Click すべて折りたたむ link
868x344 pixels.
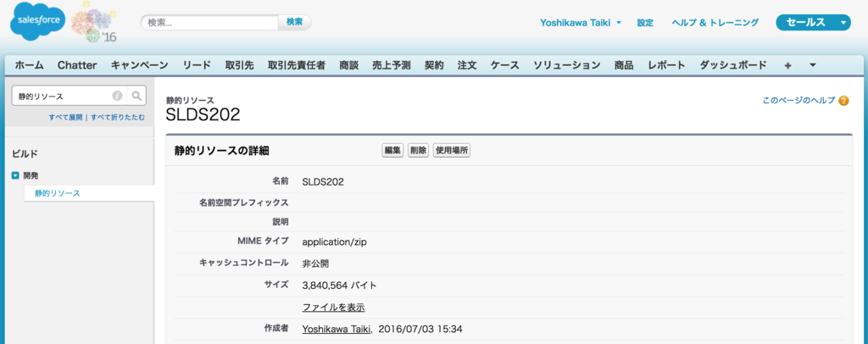(118, 117)
